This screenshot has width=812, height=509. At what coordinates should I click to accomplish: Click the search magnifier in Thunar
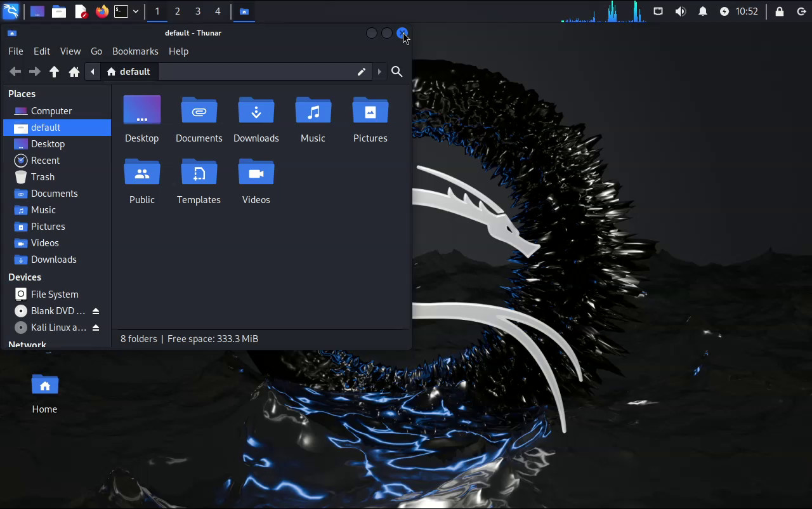click(397, 72)
